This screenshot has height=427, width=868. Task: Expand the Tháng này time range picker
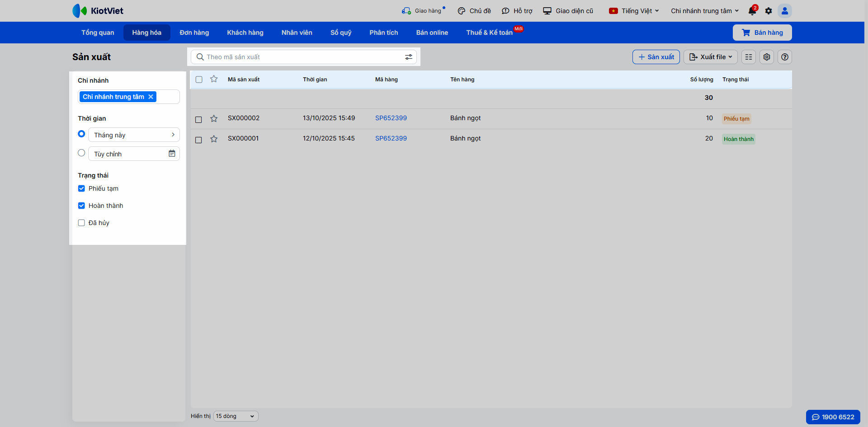[134, 135]
